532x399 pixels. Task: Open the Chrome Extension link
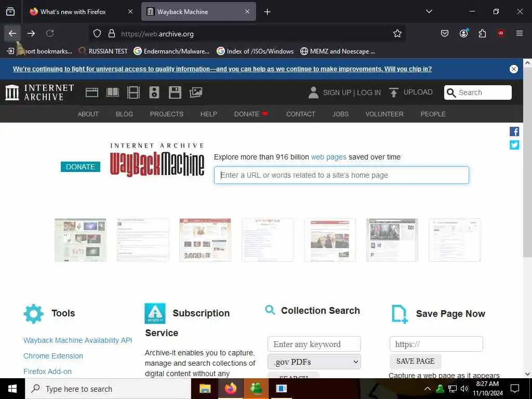tap(54, 356)
